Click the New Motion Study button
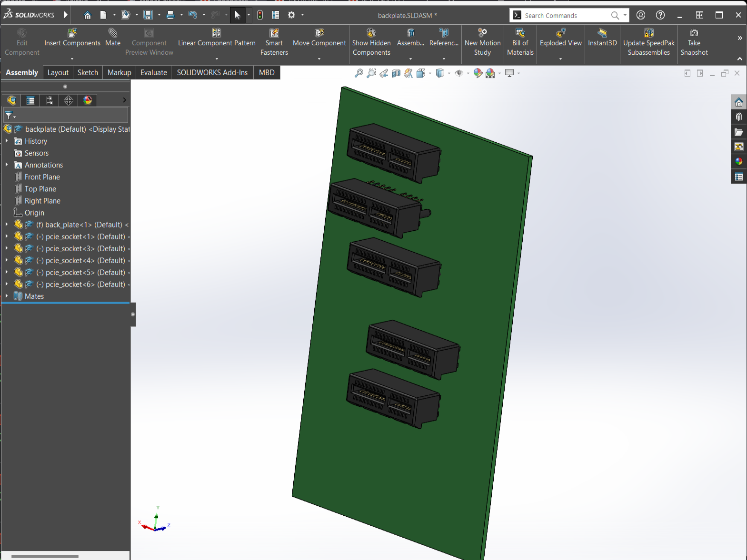This screenshot has width=747, height=560. [482, 33]
